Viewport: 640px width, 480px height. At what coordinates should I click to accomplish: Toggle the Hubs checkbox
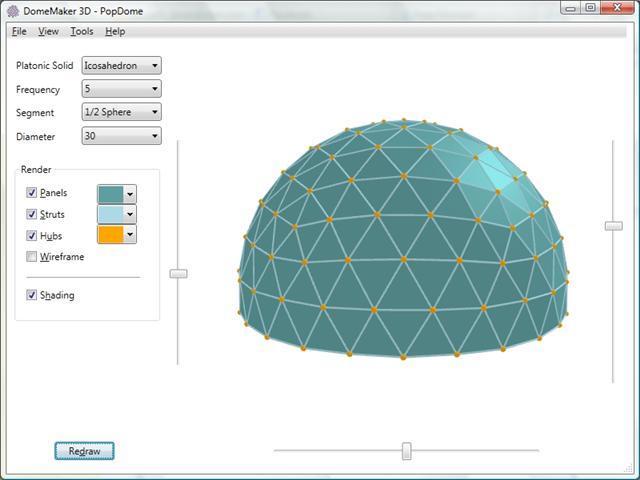[31, 236]
